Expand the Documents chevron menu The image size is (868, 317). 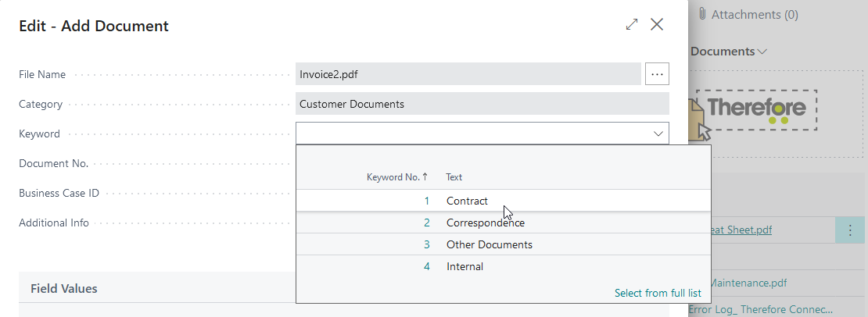762,52
